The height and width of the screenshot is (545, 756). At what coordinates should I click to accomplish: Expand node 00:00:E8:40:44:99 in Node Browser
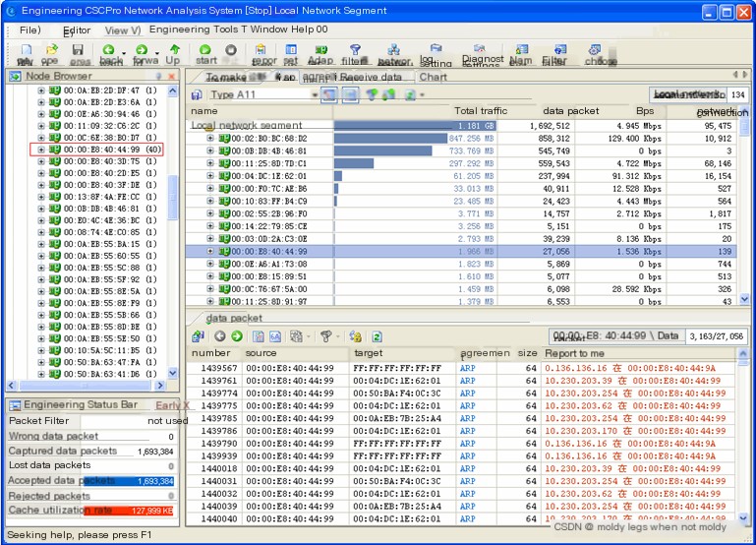tap(41, 150)
